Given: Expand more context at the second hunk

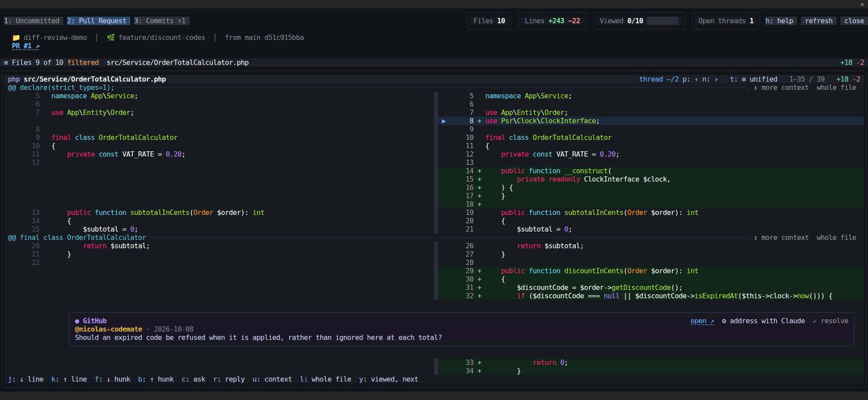Looking at the screenshot, I should pos(781,238).
